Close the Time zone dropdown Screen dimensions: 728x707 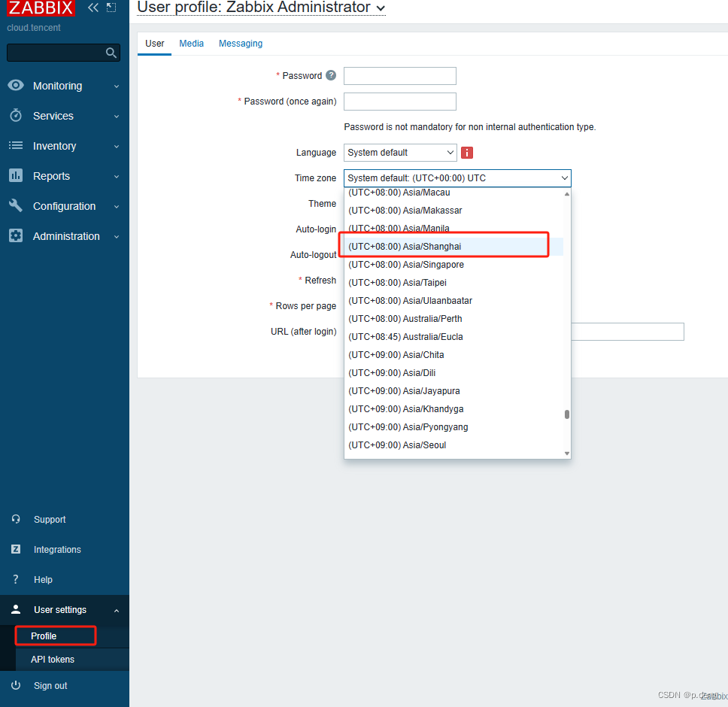[457, 178]
